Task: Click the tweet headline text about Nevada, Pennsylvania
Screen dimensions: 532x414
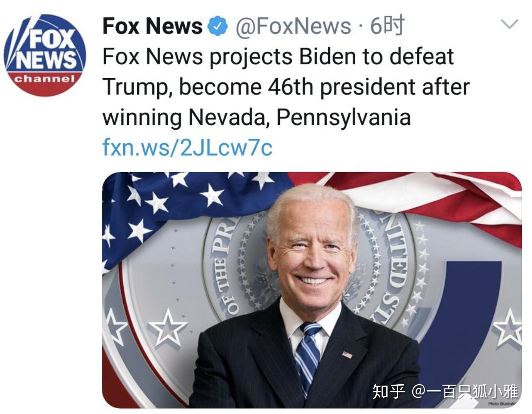Action: click(286, 87)
